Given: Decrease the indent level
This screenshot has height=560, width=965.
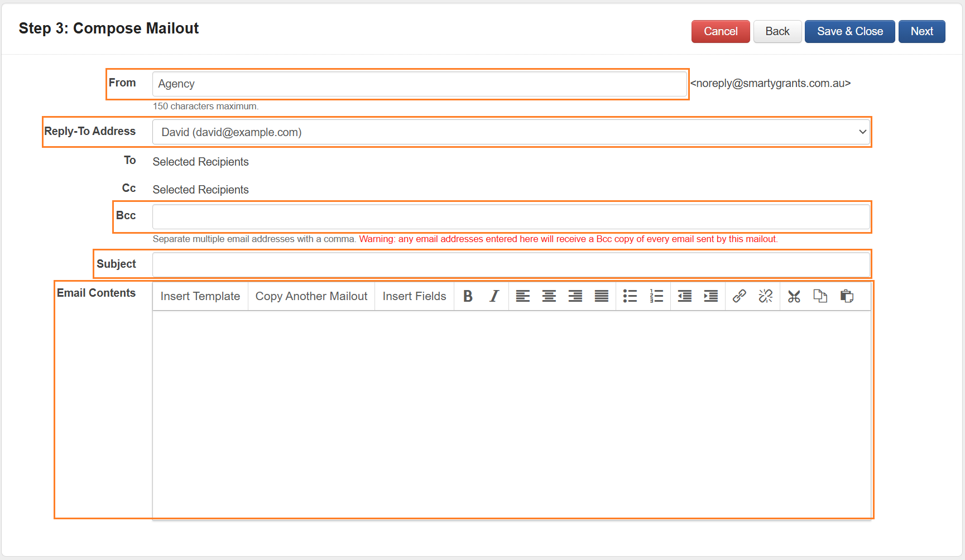Looking at the screenshot, I should coord(684,296).
